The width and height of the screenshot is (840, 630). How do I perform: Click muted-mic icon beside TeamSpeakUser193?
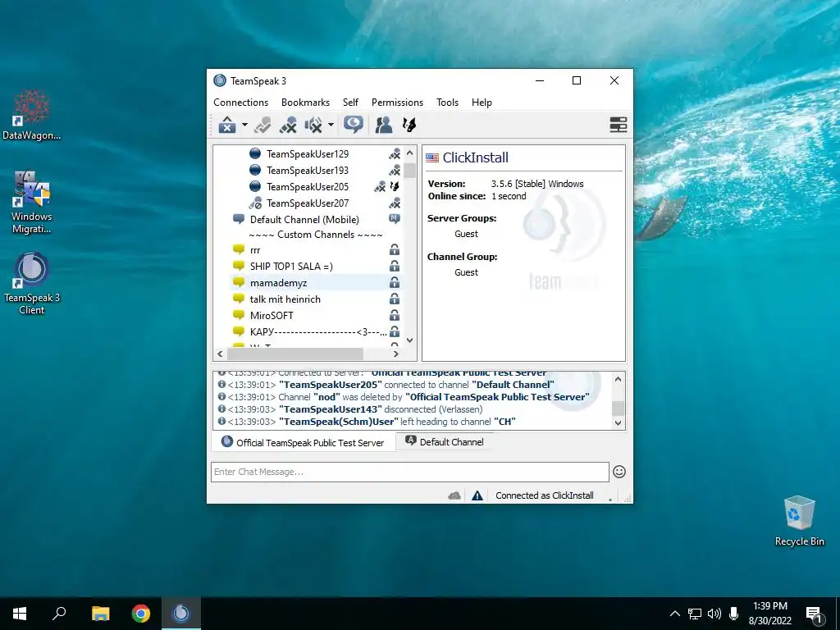coord(395,171)
